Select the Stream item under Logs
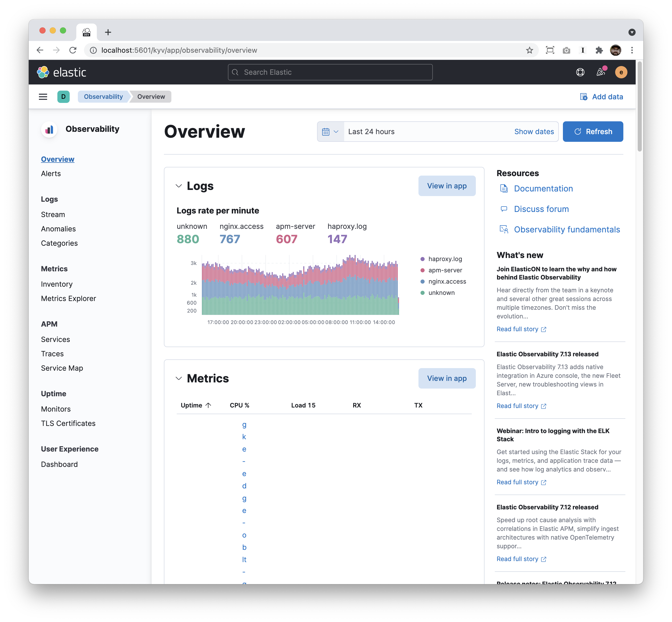The image size is (672, 622). (53, 215)
